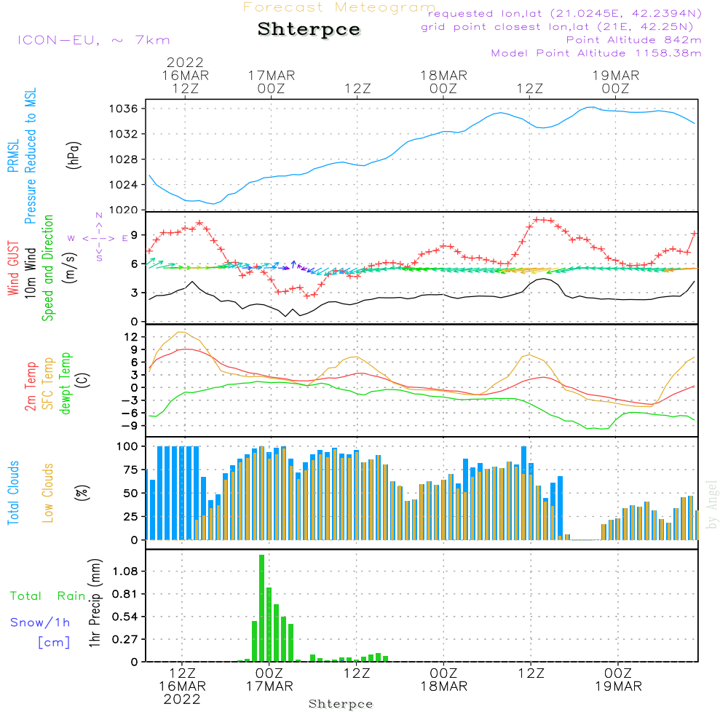The width and height of the screenshot is (728, 728).
Task: Click the 1.08 precipitation axis value
Action: 125,571
